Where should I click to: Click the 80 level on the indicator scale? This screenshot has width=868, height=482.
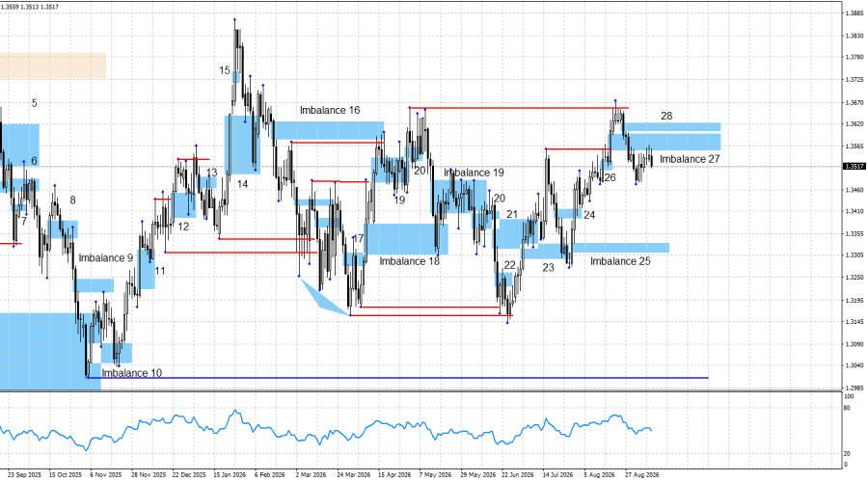point(847,409)
